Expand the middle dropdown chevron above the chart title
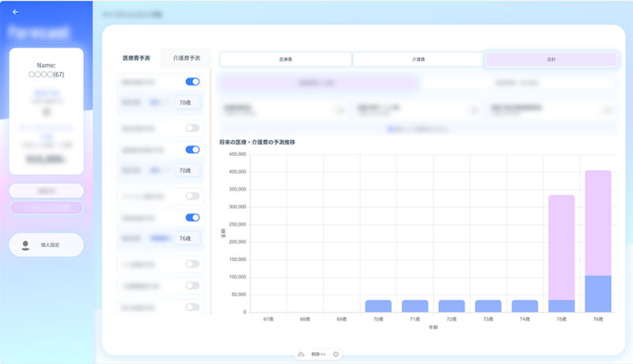This screenshot has width=633, height=364. point(474,110)
